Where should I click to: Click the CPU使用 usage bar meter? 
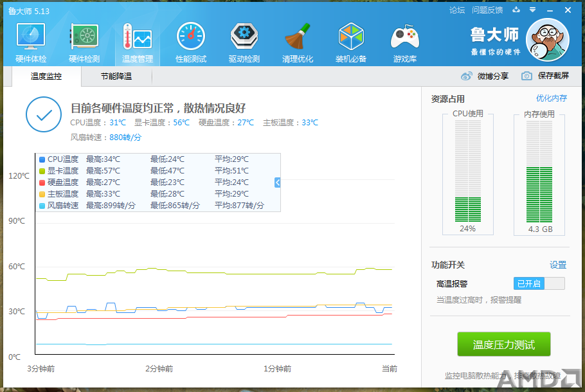(468, 171)
